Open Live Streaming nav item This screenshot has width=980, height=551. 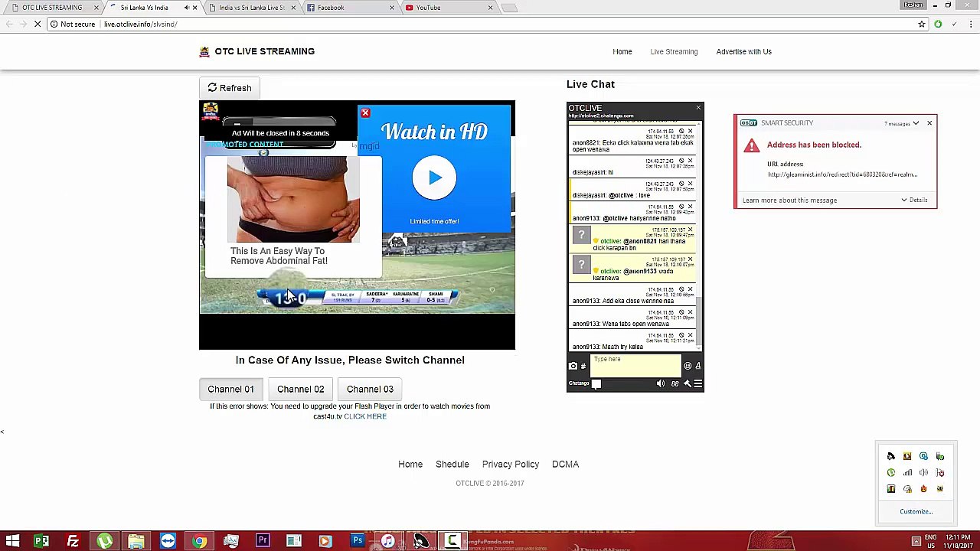674,51
